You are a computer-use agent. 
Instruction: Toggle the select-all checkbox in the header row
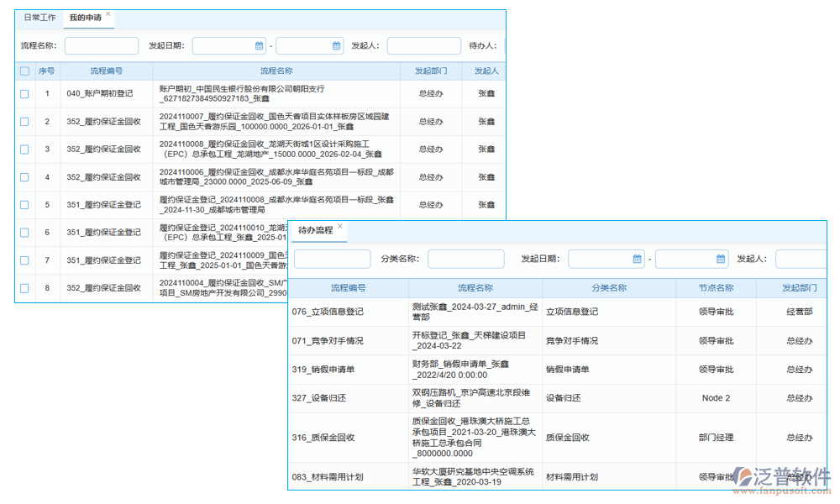pyautogui.click(x=24, y=71)
